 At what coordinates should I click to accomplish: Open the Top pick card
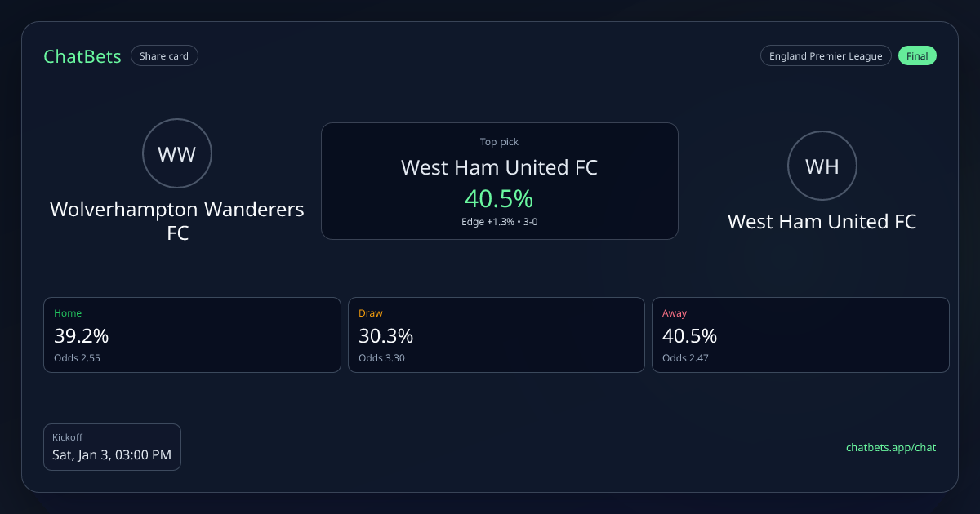[499, 181]
